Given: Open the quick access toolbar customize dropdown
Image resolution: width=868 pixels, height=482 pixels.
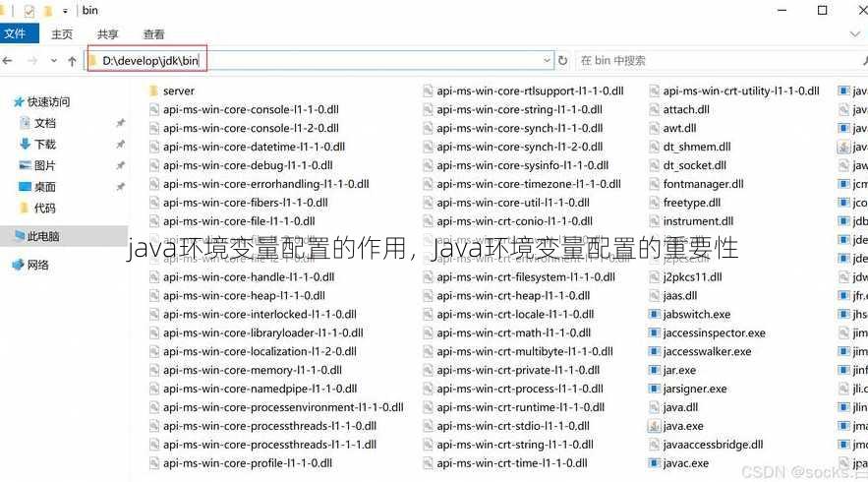Looking at the screenshot, I should tap(65, 11).
